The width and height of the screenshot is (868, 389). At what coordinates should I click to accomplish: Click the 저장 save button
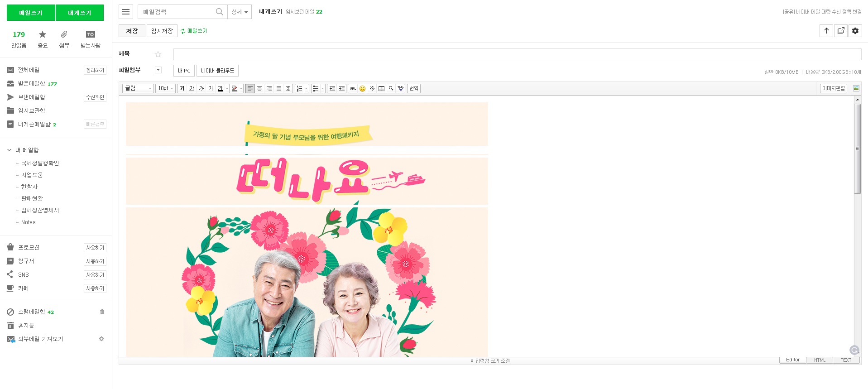tap(132, 31)
